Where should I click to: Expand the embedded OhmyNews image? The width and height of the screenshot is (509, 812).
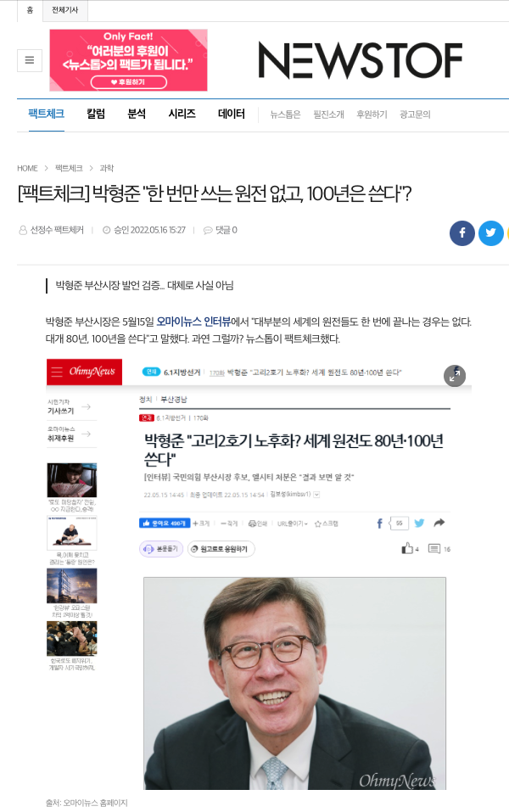pyautogui.click(x=455, y=375)
